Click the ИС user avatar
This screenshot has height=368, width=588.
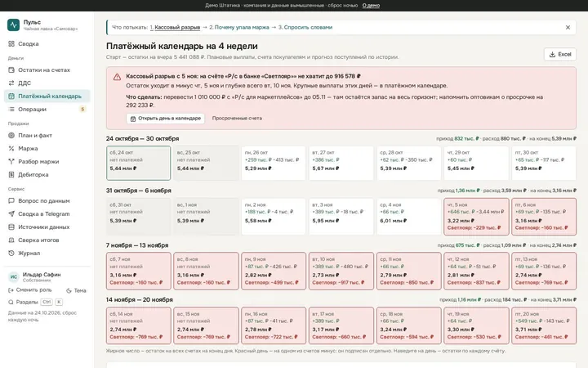pos(14,276)
